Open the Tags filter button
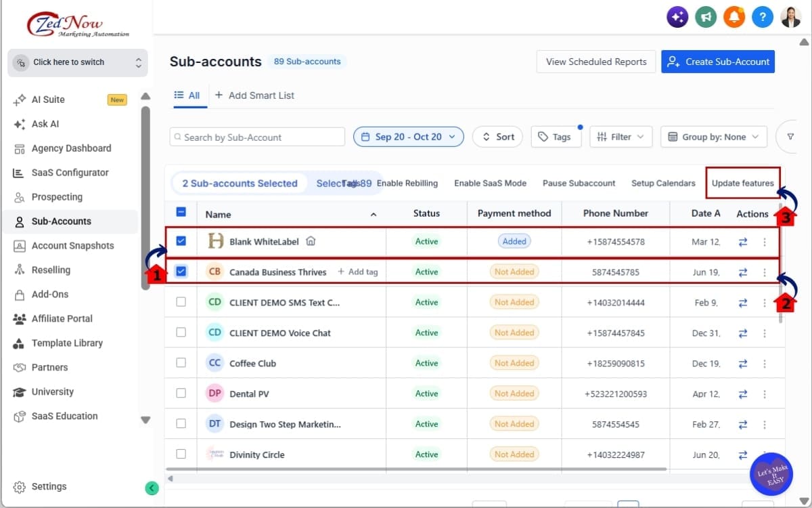This screenshot has width=812, height=508. coord(555,137)
